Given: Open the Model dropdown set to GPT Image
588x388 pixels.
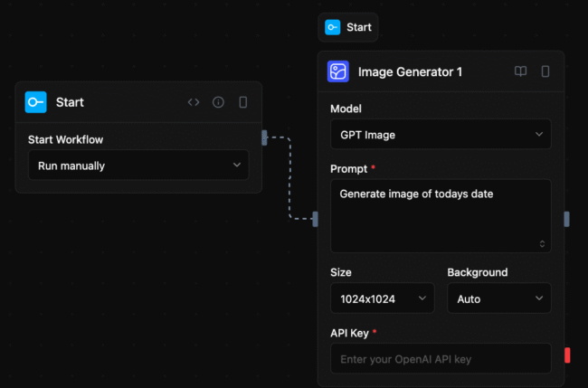Looking at the screenshot, I should tap(441, 135).
